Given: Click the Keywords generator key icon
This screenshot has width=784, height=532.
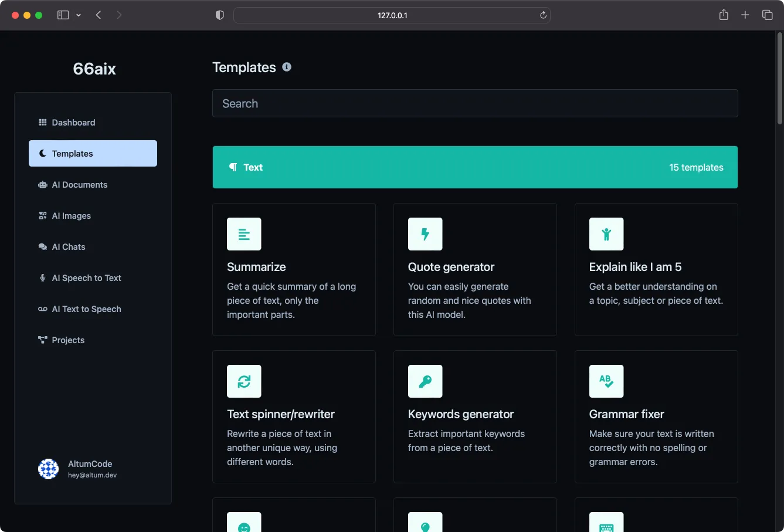Looking at the screenshot, I should point(425,381).
